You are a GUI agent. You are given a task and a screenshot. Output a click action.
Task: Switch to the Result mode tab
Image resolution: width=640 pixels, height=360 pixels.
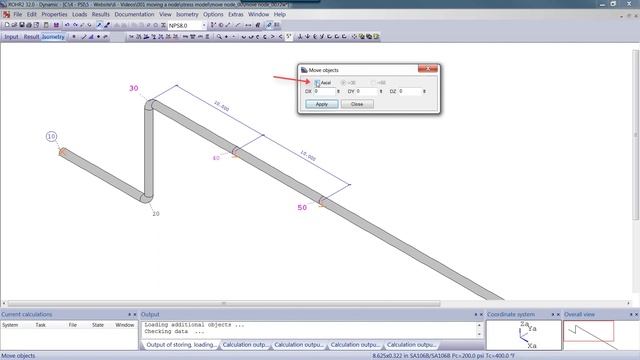pyautogui.click(x=31, y=37)
